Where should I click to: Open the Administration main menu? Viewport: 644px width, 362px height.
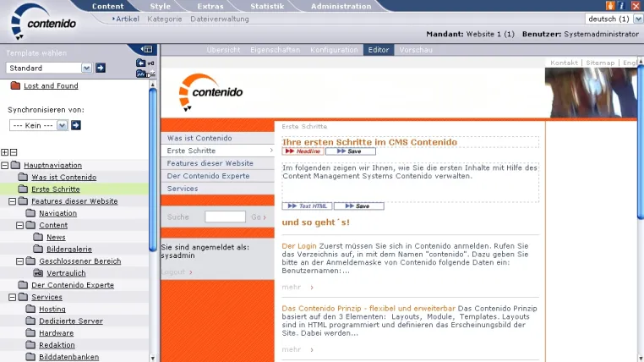click(341, 6)
